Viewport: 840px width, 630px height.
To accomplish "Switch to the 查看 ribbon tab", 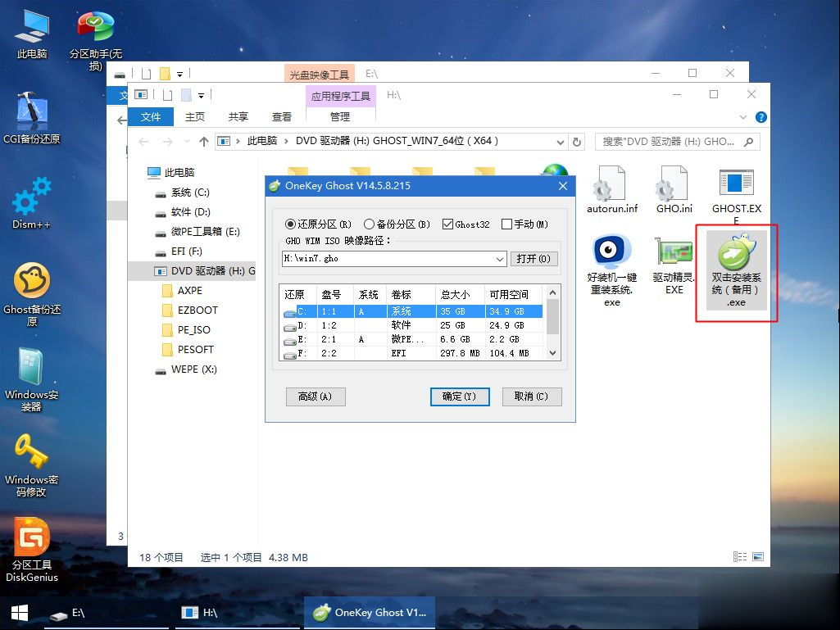I will [x=282, y=117].
